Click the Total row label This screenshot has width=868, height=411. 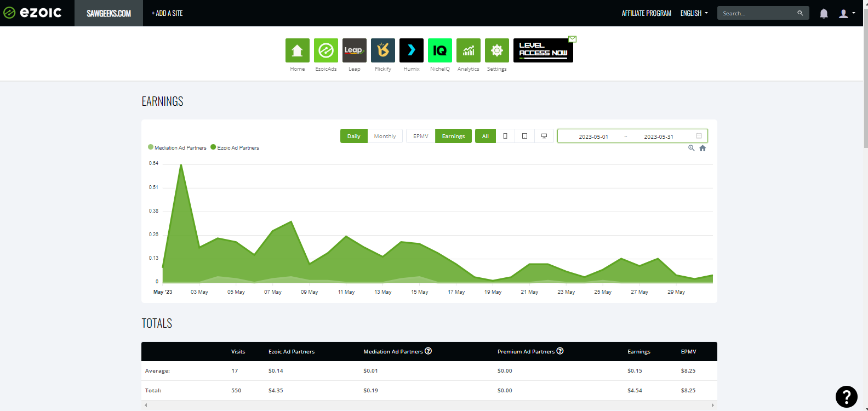coord(153,391)
